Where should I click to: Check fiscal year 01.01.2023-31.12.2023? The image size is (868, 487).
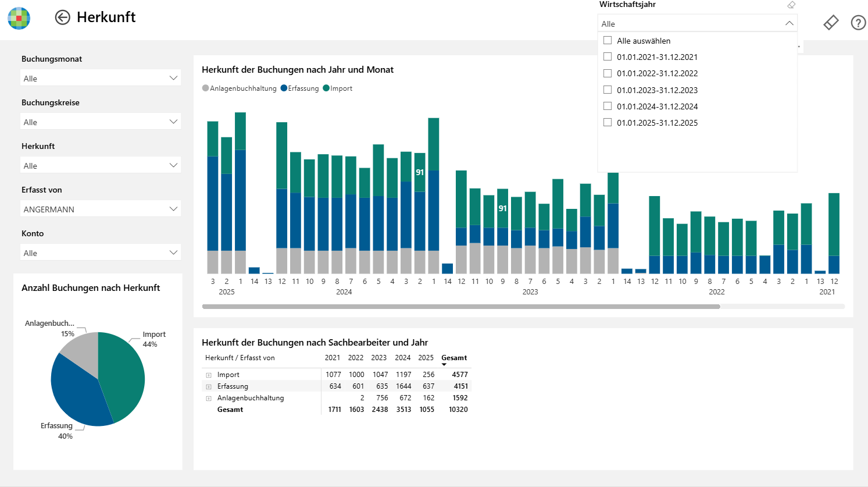pyautogui.click(x=608, y=90)
